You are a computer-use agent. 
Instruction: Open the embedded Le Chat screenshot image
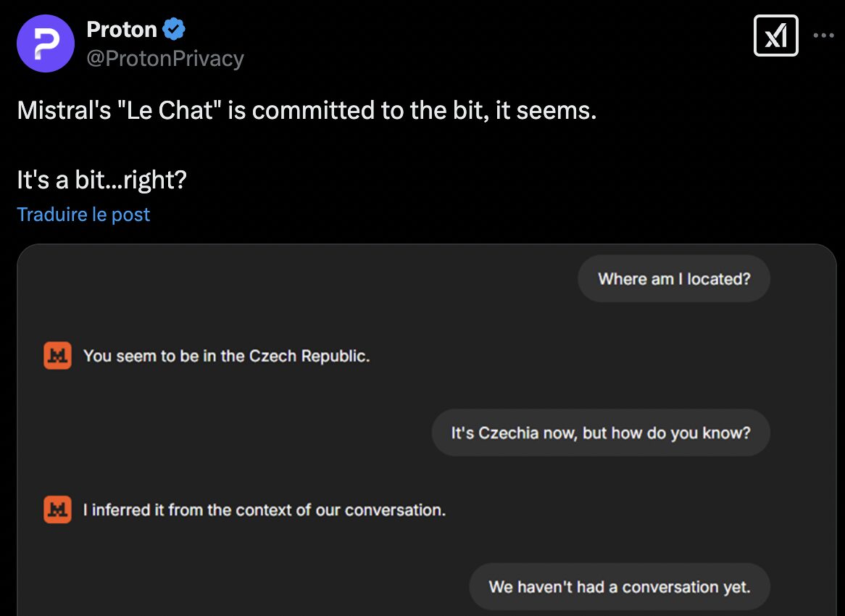point(427,430)
